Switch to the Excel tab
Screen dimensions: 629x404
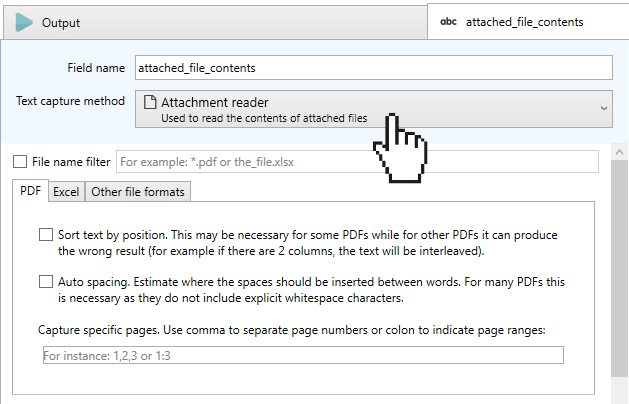tap(66, 192)
